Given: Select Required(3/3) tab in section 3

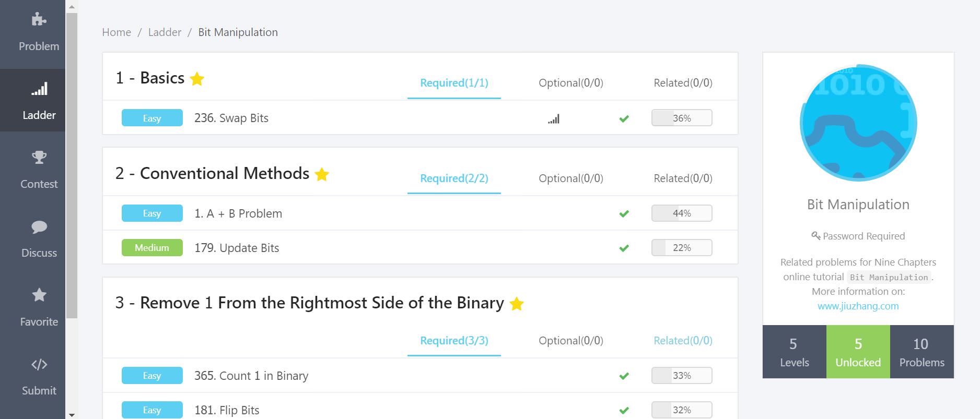Looking at the screenshot, I should (x=454, y=341).
